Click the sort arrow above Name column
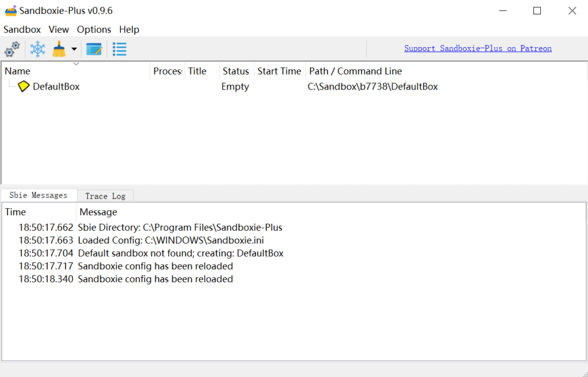This screenshot has height=377, width=588. (76, 64)
